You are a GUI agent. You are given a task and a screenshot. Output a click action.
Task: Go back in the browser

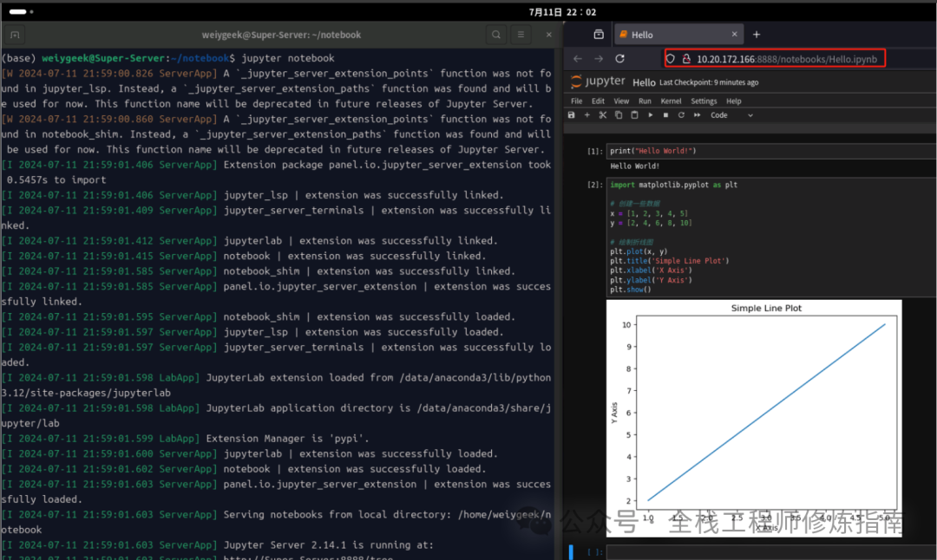[577, 58]
